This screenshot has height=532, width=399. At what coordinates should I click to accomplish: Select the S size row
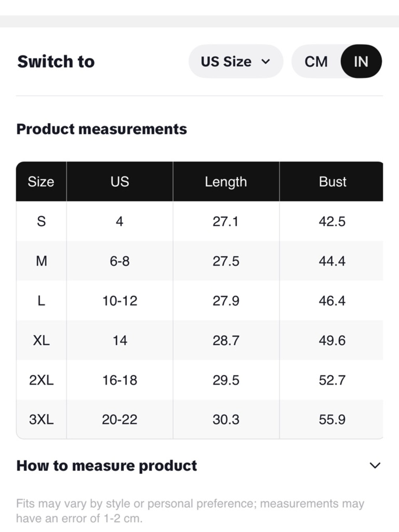coord(199,221)
